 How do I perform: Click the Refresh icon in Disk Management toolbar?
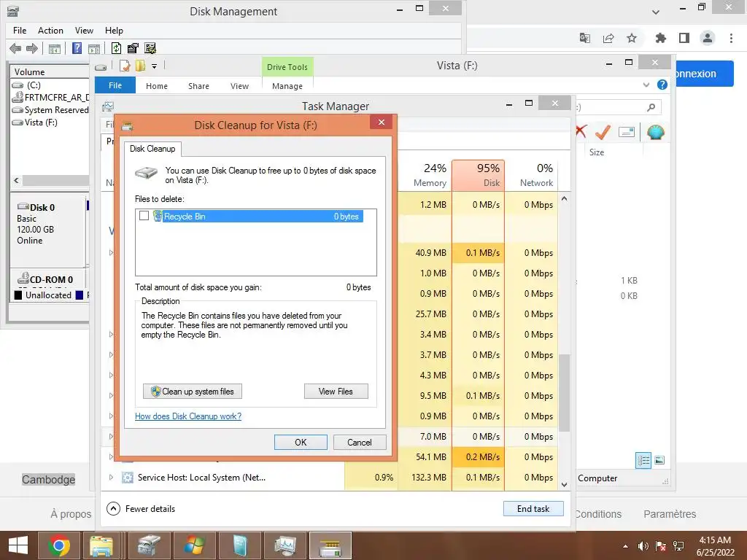[116, 48]
